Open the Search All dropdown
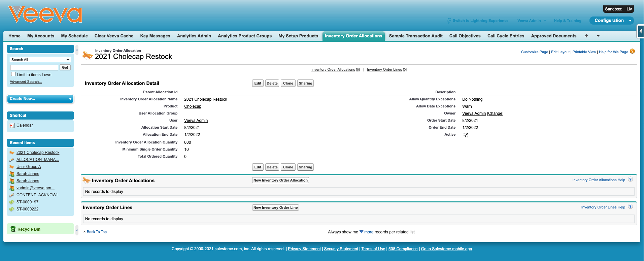Screen dimensions: 644x261 coord(40,60)
